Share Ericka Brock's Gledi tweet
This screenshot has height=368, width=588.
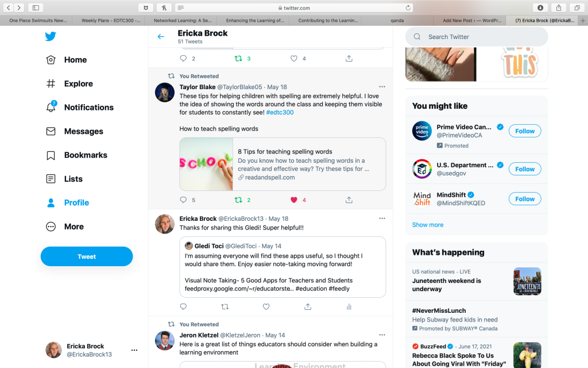(x=308, y=306)
